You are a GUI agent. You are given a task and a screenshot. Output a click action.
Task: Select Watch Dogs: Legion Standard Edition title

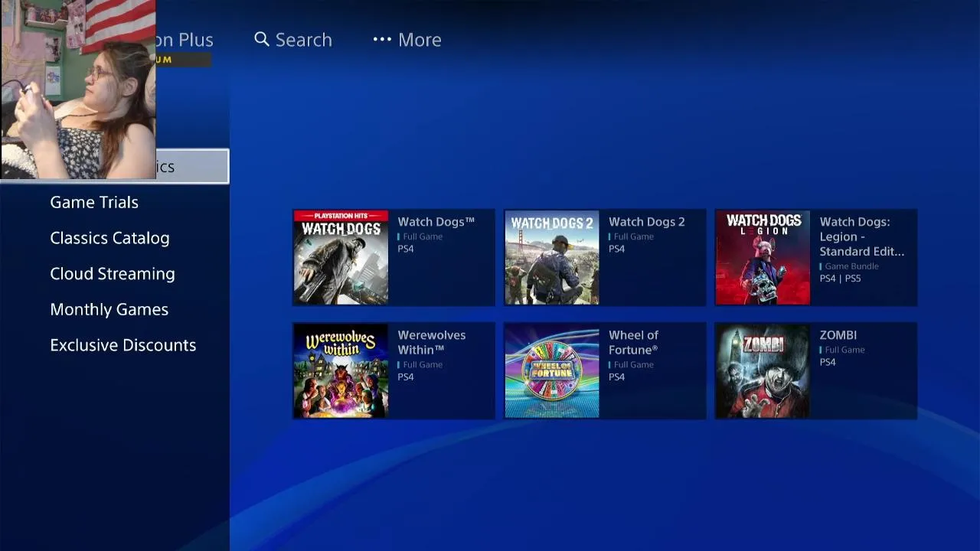pyautogui.click(x=862, y=236)
